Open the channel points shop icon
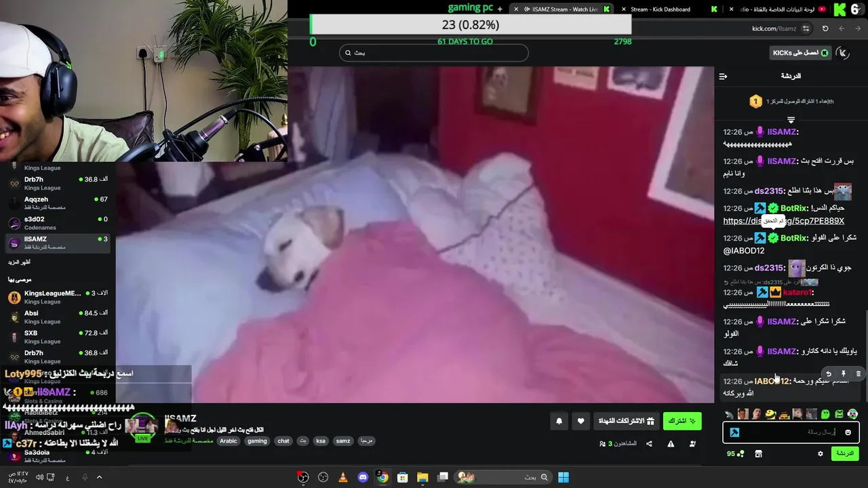This screenshot has height=488, width=868. pos(758,453)
